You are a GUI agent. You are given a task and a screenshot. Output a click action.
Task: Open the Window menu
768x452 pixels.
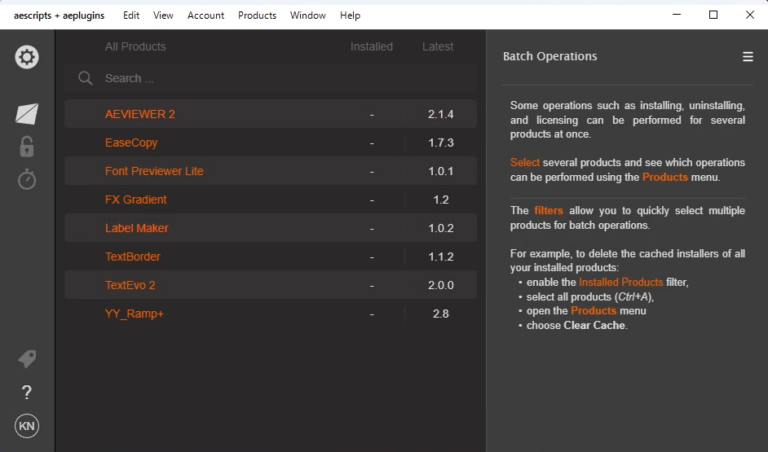click(308, 15)
